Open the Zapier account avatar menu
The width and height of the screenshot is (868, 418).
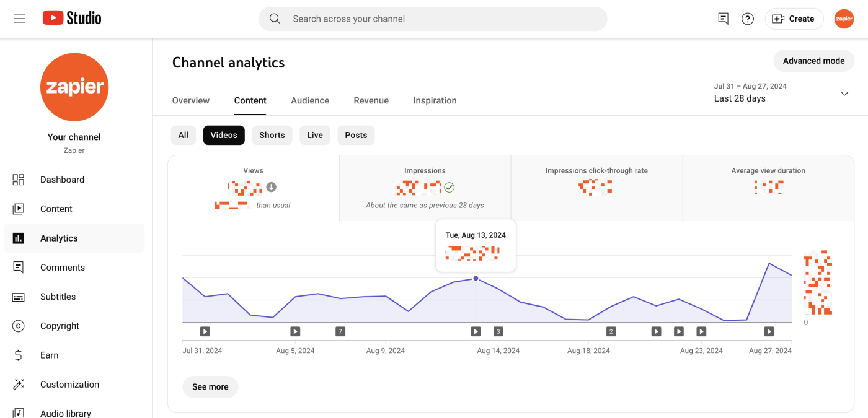(x=844, y=19)
